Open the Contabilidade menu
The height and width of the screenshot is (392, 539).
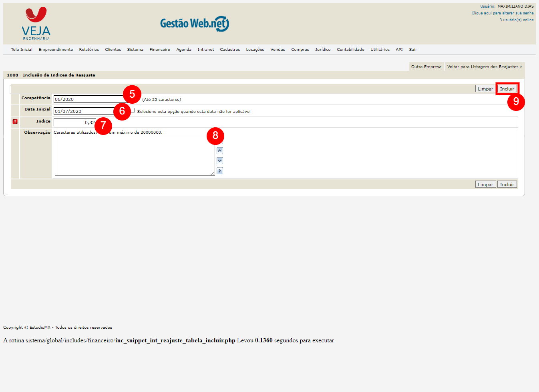point(350,50)
